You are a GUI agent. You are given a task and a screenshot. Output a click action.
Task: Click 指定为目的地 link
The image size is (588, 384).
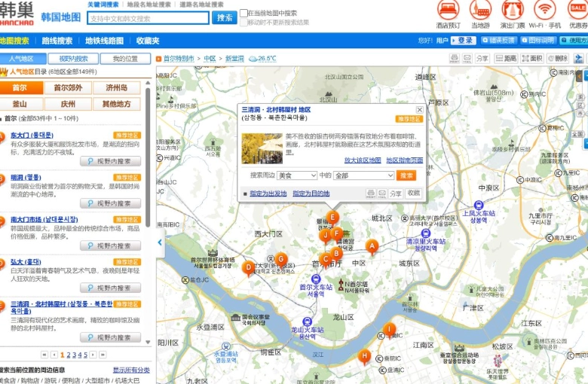pyautogui.click(x=311, y=194)
